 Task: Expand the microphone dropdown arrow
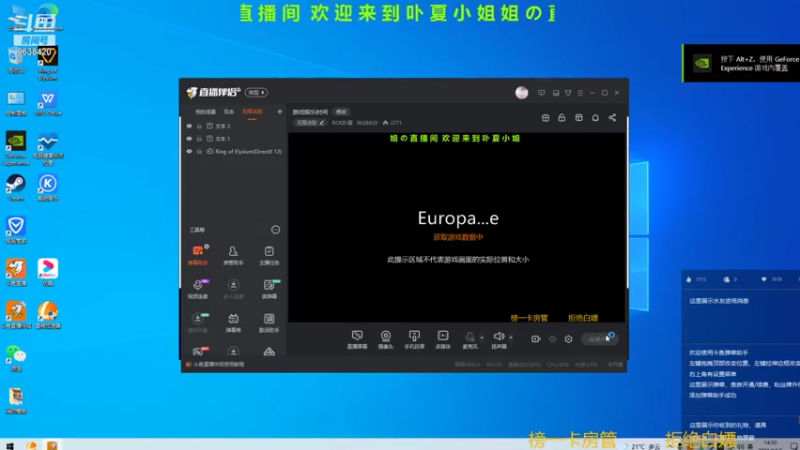click(482, 337)
